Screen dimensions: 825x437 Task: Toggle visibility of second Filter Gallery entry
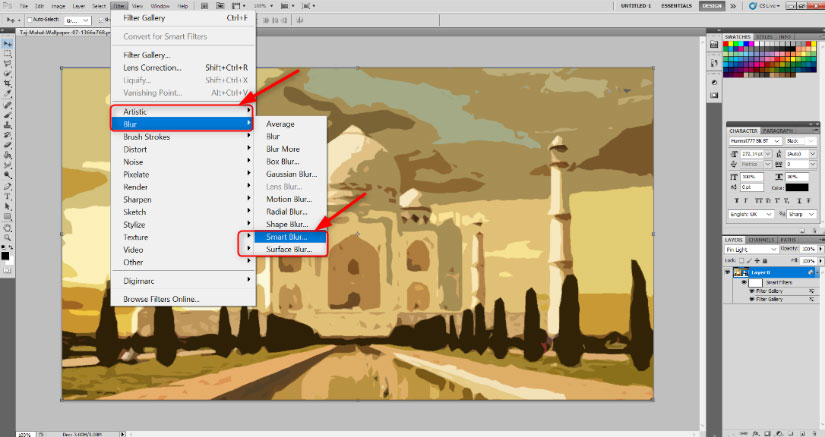pyautogui.click(x=752, y=299)
